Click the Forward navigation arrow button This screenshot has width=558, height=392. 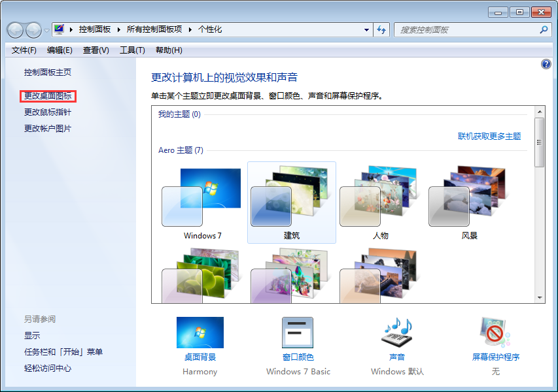click(x=34, y=30)
